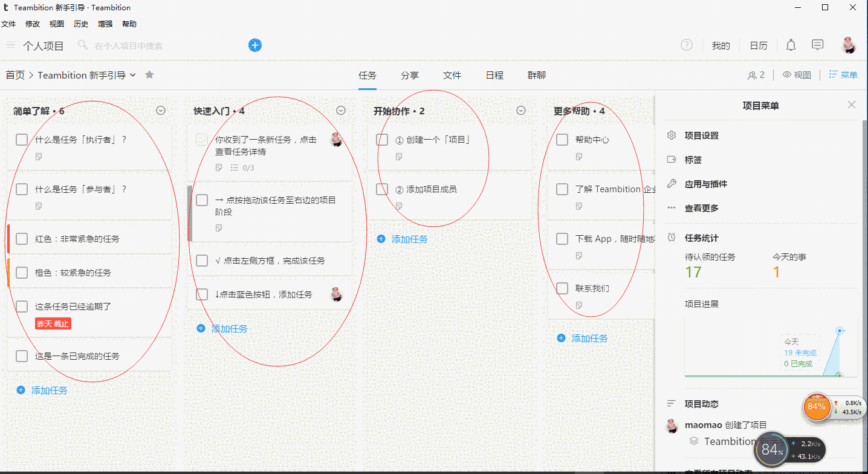Click the 84% download progress circle
868x474 pixels.
817,407
